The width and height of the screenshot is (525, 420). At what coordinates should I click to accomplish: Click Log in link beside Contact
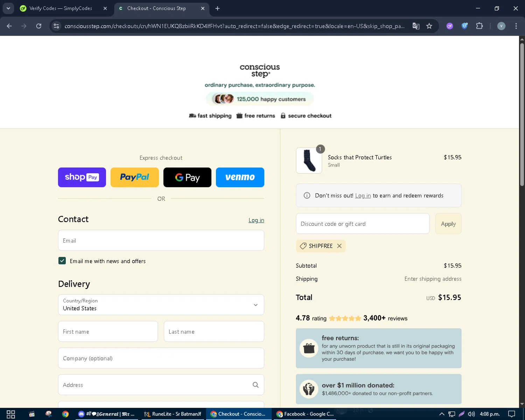256,220
